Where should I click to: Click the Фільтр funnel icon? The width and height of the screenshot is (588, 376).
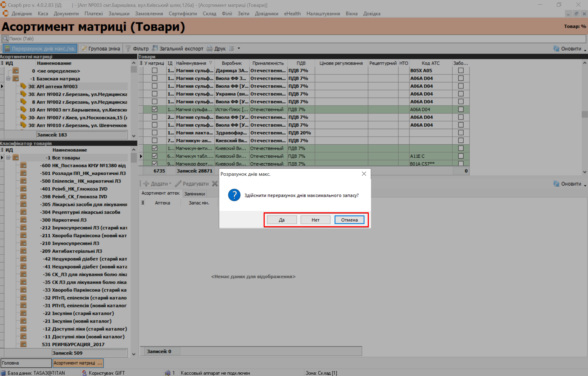128,49
